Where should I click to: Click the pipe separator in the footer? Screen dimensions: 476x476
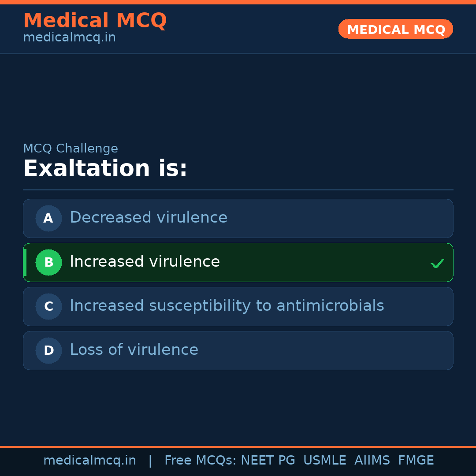click(150, 460)
